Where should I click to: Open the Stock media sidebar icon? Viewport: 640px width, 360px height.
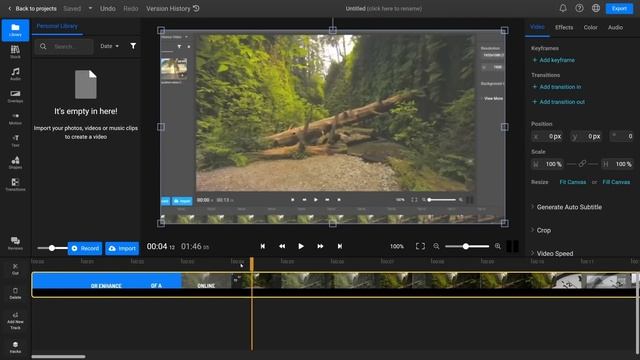click(15, 52)
